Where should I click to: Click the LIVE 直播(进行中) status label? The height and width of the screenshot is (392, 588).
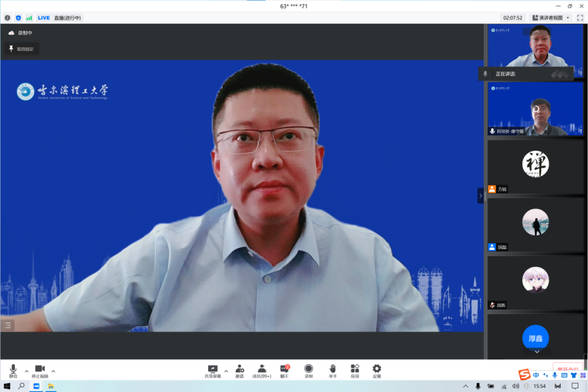(59, 18)
